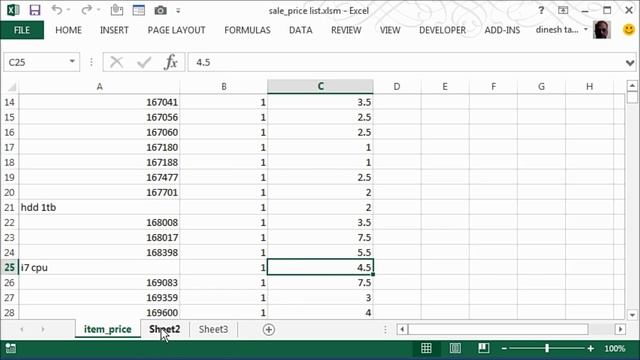Open the ADD-INS ribbon tab
640x360 pixels.
pos(502,30)
